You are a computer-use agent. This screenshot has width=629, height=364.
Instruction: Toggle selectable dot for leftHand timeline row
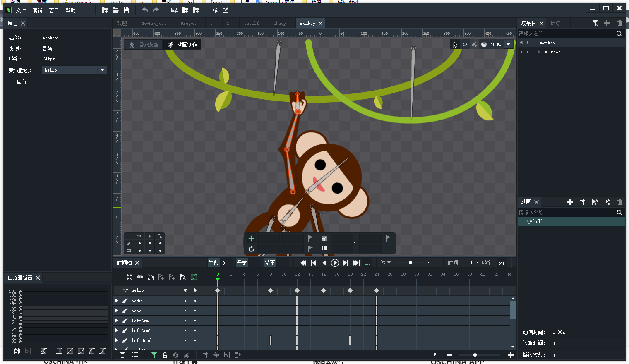tap(195, 340)
